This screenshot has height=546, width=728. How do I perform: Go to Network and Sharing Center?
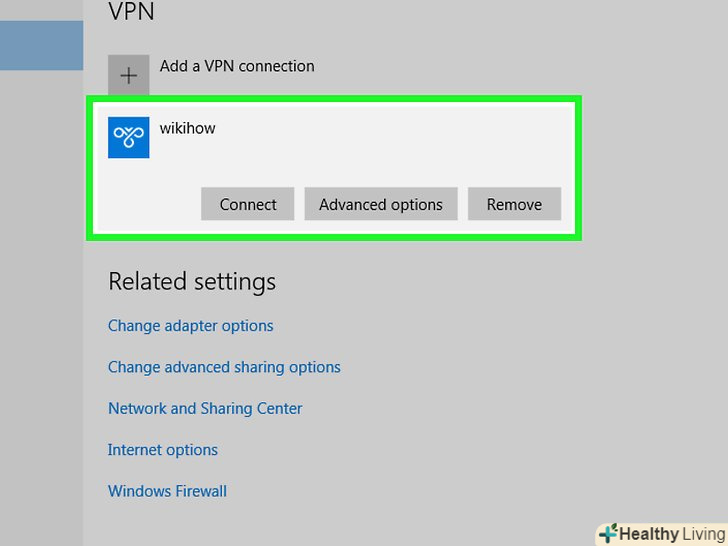pos(205,408)
